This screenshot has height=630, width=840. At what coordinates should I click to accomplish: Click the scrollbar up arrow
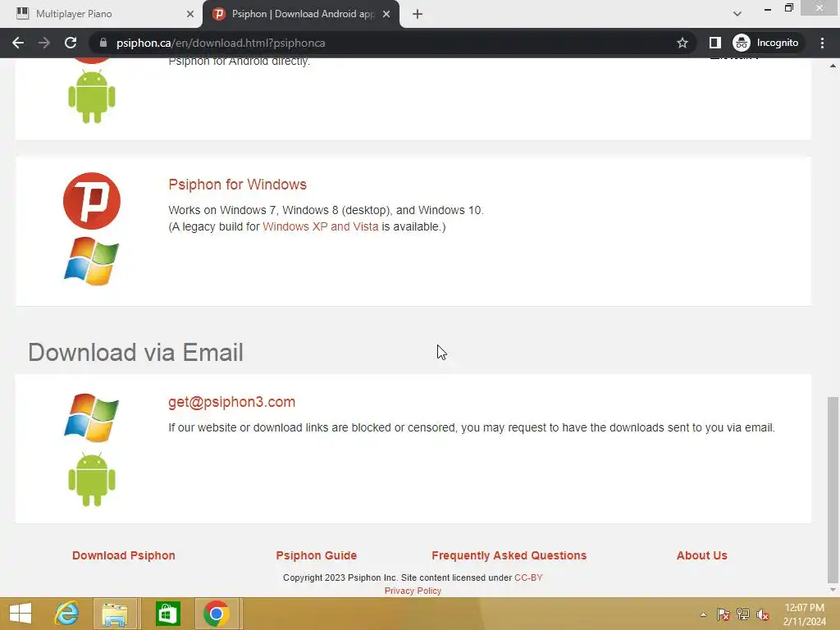(x=833, y=66)
